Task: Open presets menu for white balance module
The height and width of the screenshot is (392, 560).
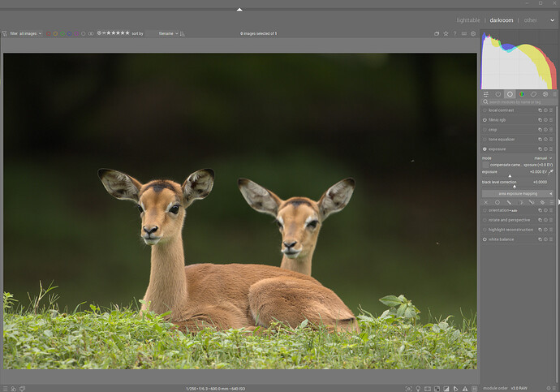Action: click(551, 239)
